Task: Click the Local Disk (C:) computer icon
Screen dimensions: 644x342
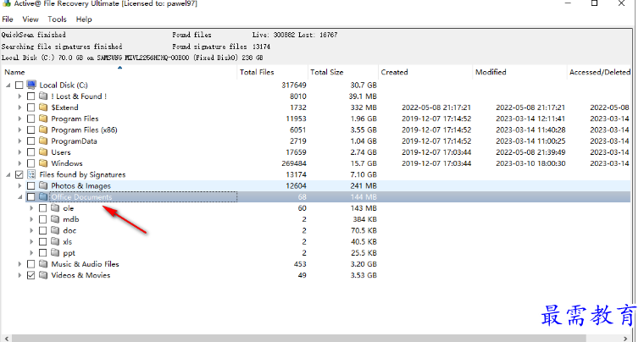Action: pyautogui.click(x=31, y=85)
